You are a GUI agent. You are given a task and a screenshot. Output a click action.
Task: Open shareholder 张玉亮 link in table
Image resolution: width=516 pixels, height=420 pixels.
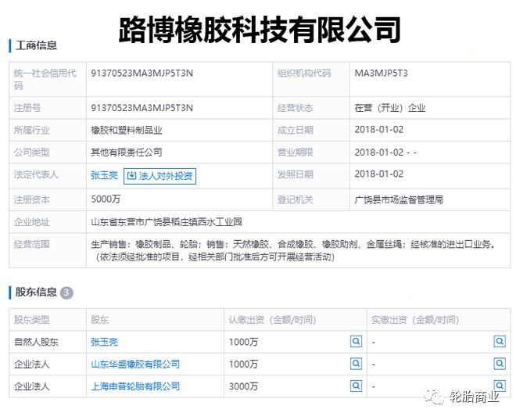[104, 342]
